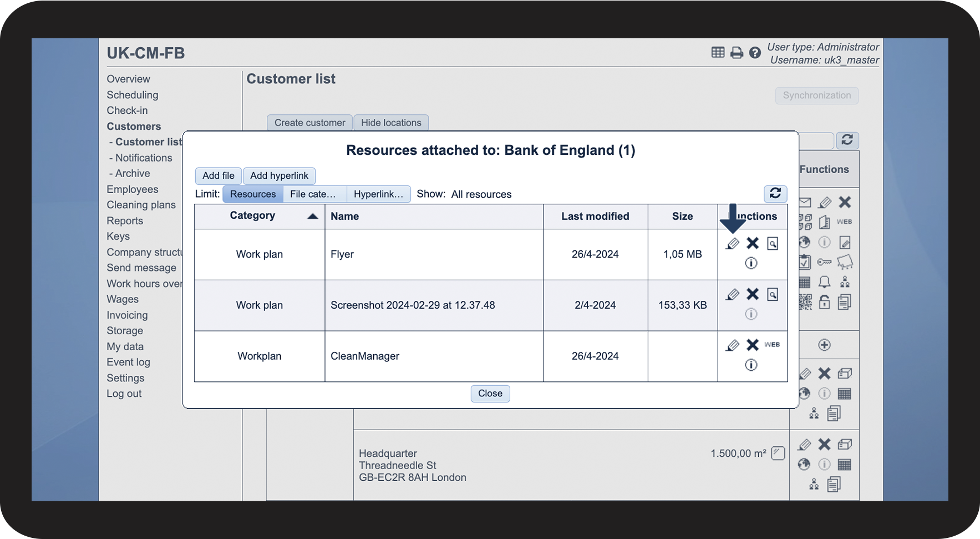Delete the Flyer resource with X icon
This screenshot has width=980, height=539.
coord(753,243)
